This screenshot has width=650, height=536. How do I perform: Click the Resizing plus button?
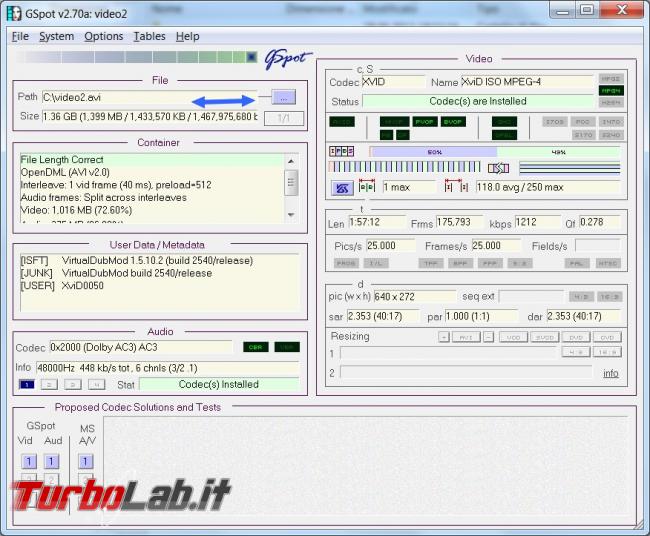pyautogui.click(x=444, y=337)
